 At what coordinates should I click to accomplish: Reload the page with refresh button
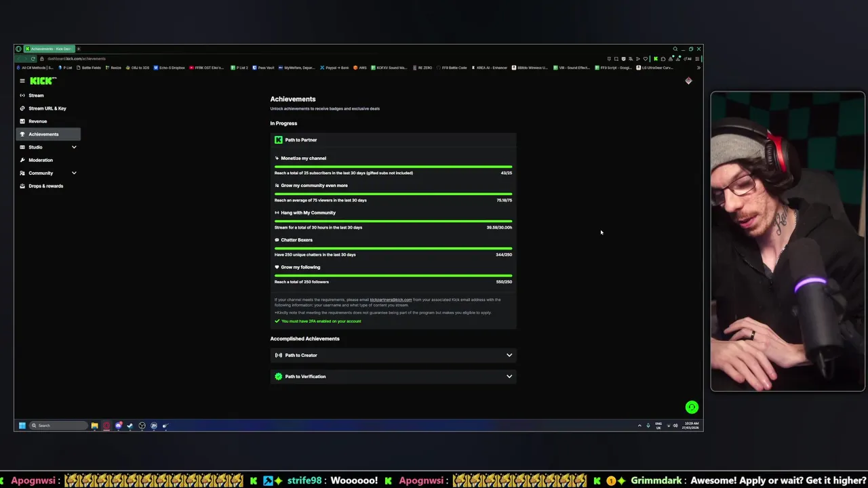33,59
